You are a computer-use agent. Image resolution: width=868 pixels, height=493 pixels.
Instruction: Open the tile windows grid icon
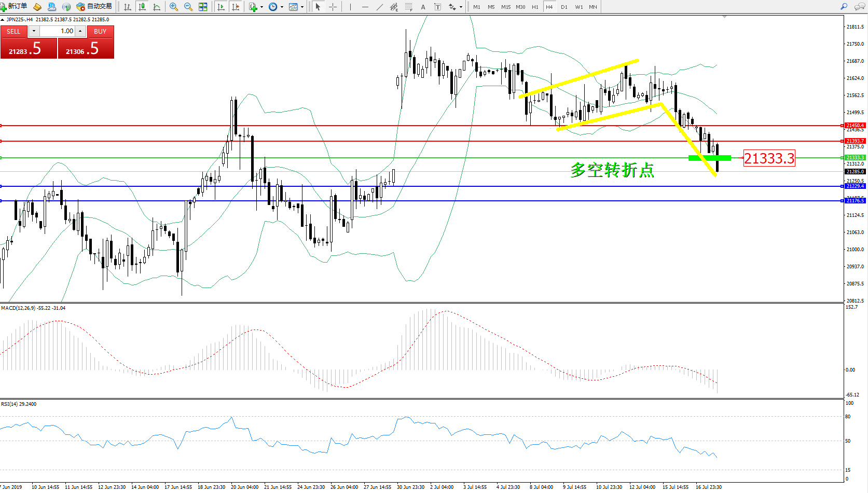203,7
